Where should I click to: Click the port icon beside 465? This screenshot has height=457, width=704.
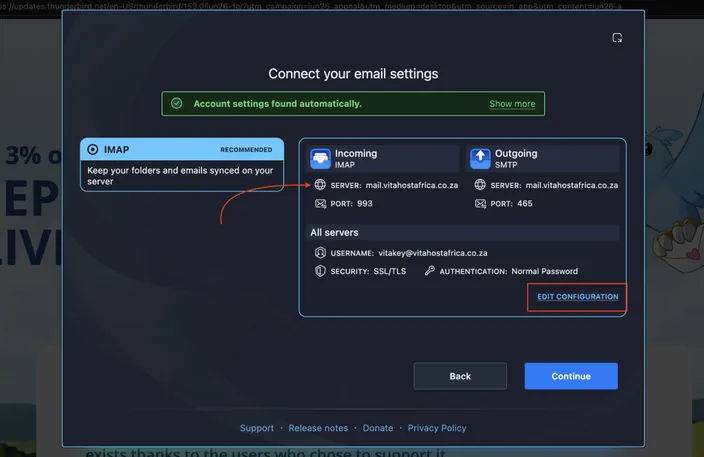480,204
